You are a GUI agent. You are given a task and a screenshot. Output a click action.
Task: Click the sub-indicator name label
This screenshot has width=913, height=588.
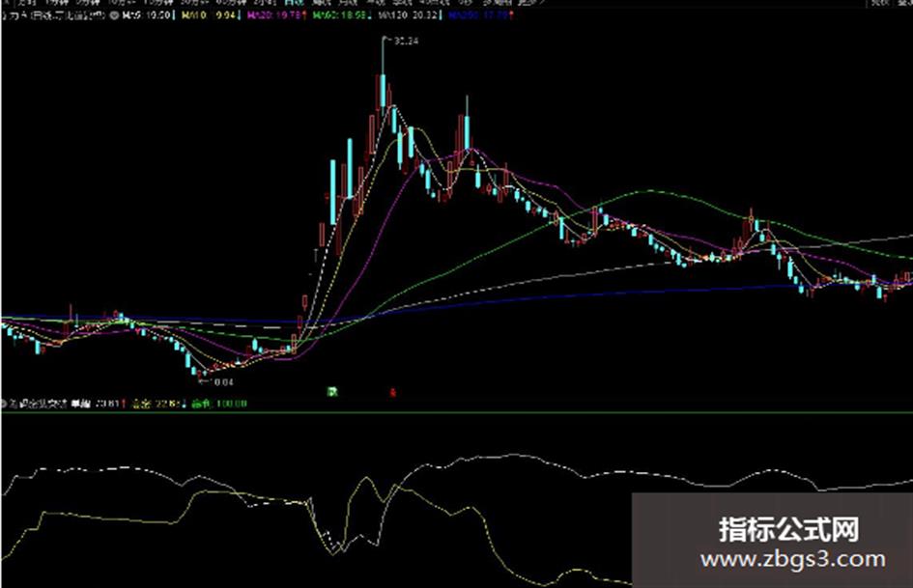tap(39, 404)
